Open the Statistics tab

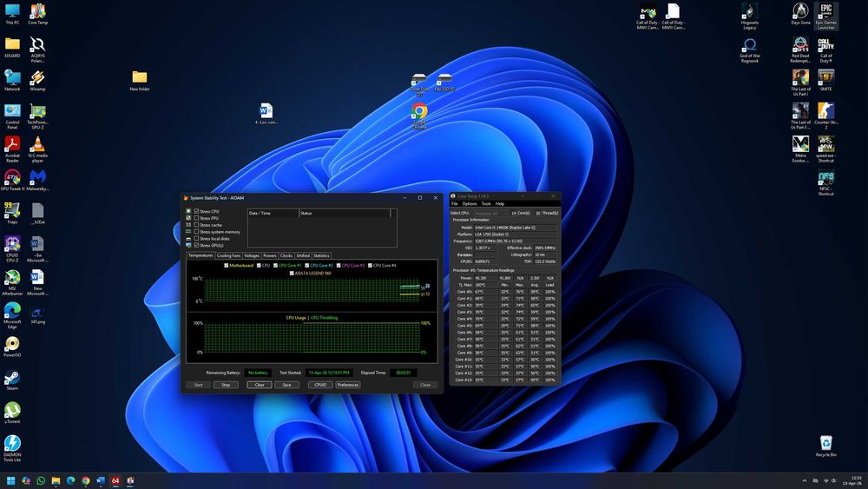pos(322,256)
